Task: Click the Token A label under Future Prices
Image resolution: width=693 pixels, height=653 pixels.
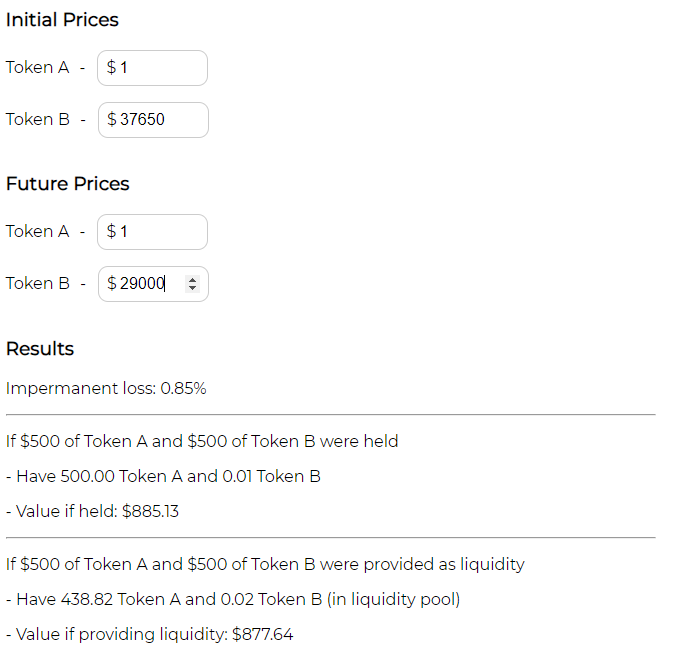Action: point(38,232)
